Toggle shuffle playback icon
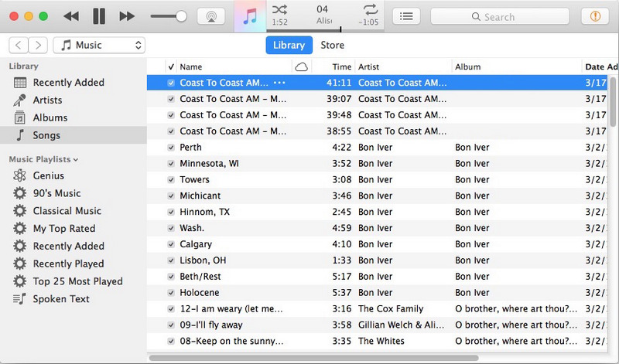 (x=280, y=10)
